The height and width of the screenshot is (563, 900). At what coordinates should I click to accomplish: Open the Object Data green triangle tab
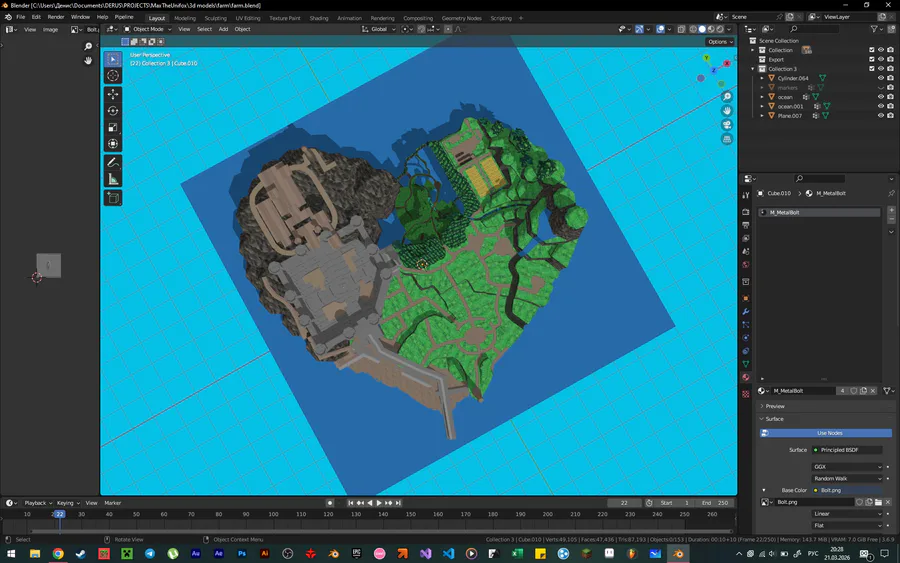746,364
